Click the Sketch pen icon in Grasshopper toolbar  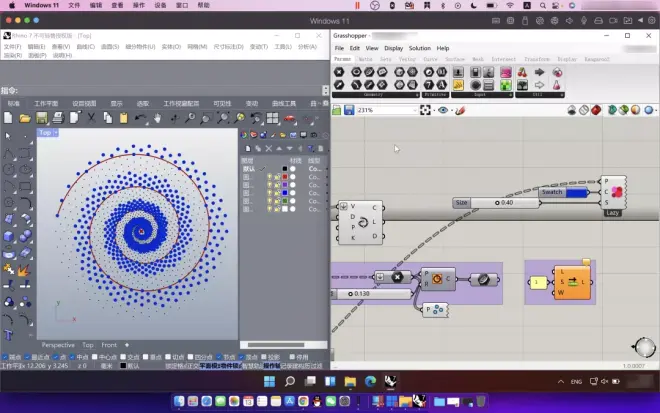(460, 110)
